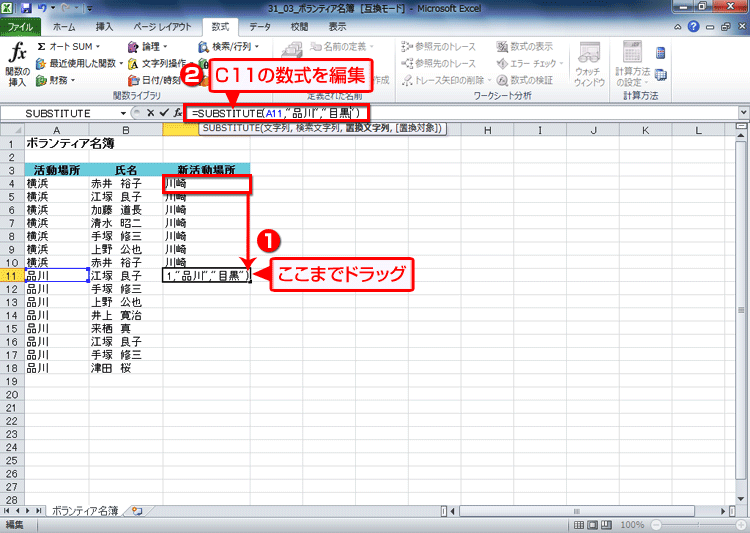750x533 pixels.
Task: Open the Quick Access Toolbar customize arrow
Action: tap(90, 8)
